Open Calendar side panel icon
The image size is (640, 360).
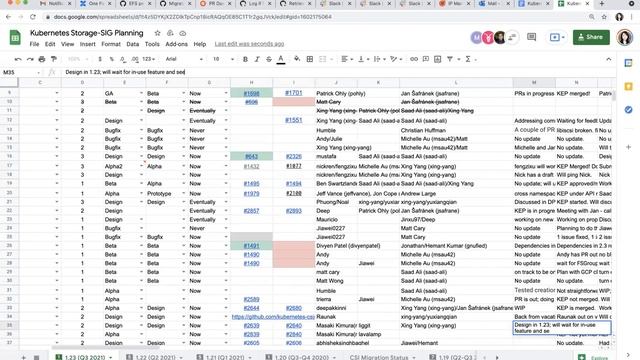(628, 63)
